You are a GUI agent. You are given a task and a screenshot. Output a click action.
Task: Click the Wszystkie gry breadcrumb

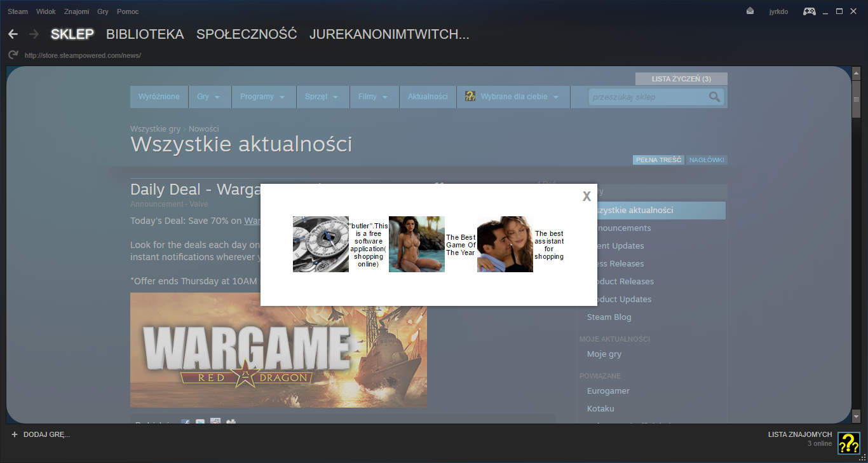pyautogui.click(x=156, y=128)
